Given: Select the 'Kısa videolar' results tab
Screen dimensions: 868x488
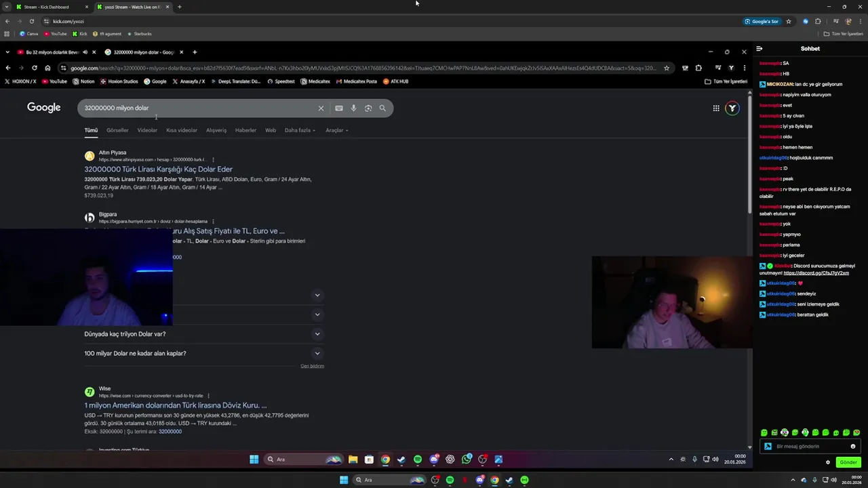Looking at the screenshot, I should click(182, 130).
